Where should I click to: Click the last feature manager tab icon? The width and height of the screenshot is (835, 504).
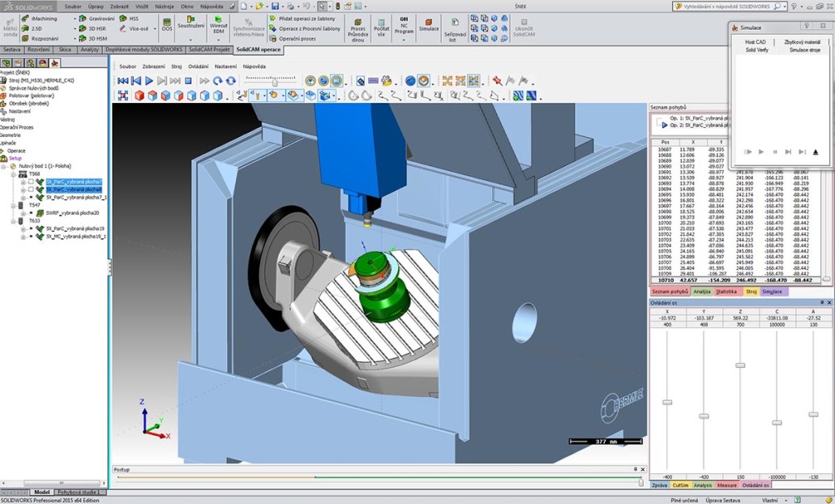coord(54,63)
